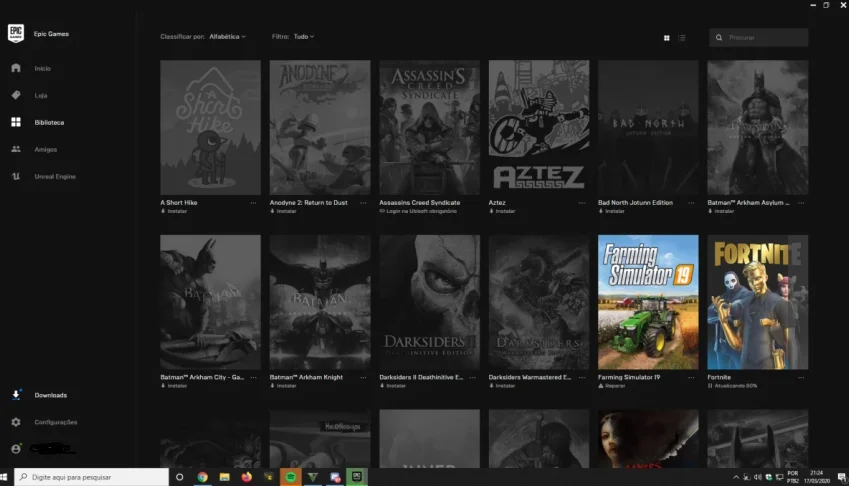
Task: Click Instalar under Batman Arkham City
Action: 174,386
